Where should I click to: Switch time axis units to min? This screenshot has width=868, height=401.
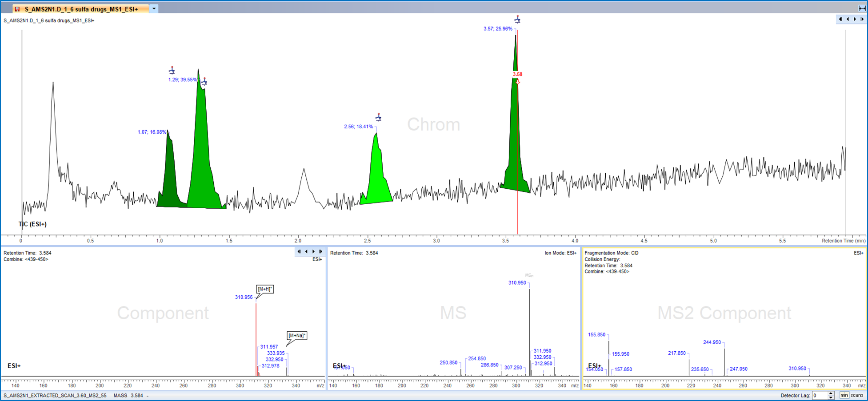click(x=844, y=395)
